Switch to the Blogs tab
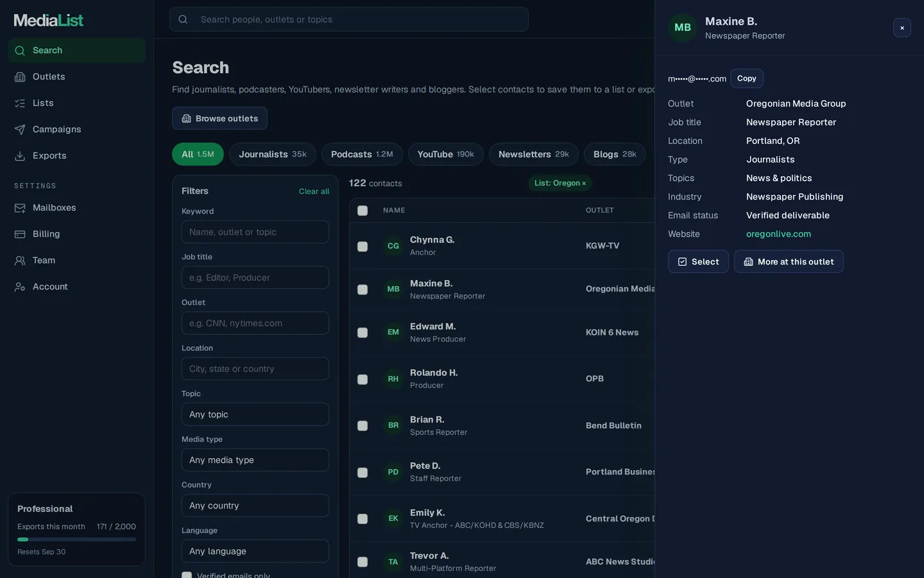 click(615, 154)
